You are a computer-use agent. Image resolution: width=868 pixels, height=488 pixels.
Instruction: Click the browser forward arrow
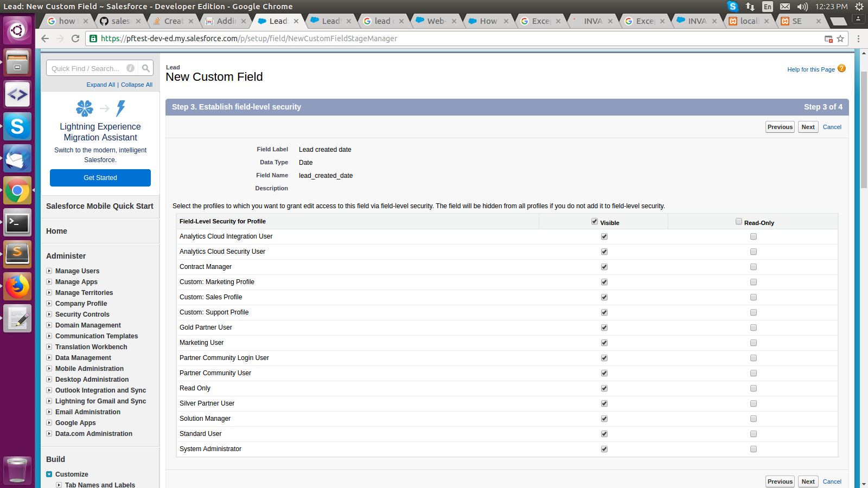(60, 38)
